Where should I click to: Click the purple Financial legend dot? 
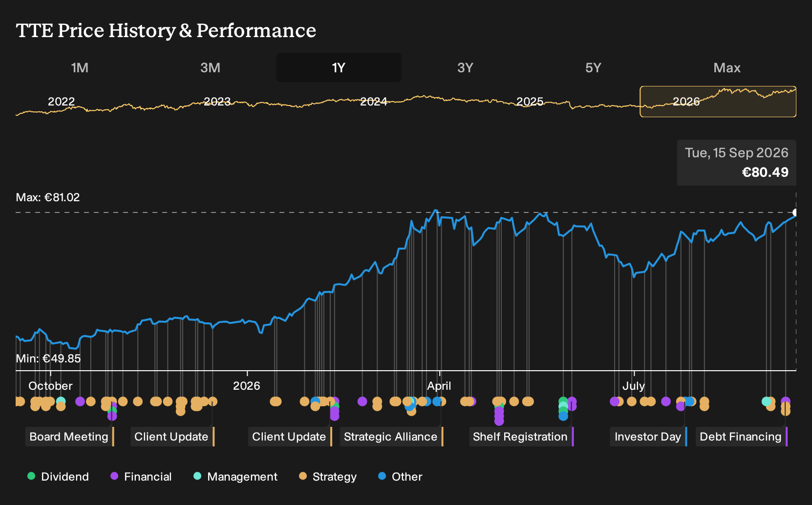pyautogui.click(x=114, y=476)
